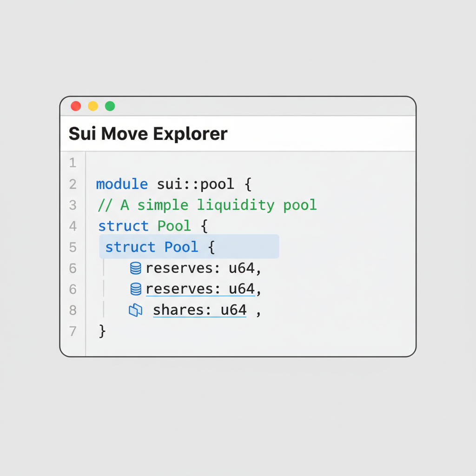Click line number 2 in the gutter
Image resolution: width=476 pixels, height=476 pixels.
tap(73, 184)
